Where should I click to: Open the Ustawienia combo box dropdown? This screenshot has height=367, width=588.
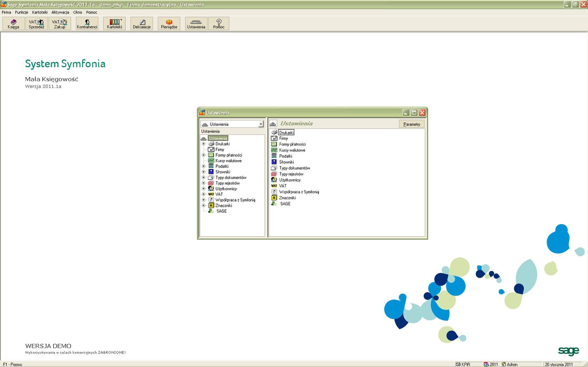[261, 124]
